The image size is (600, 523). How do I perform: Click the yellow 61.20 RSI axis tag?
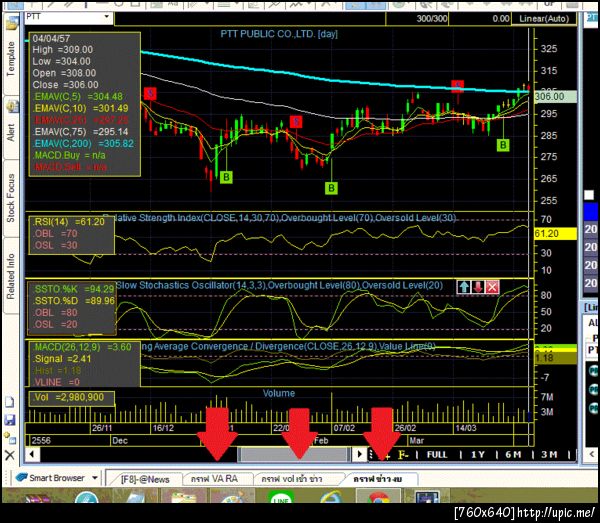[x=555, y=234]
